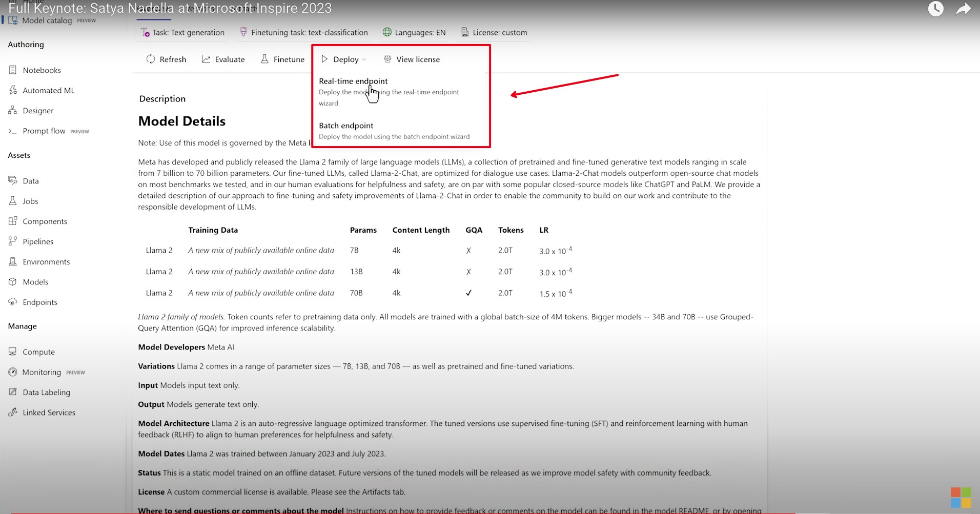Image resolution: width=980 pixels, height=514 pixels.
Task: Click the Languages: EN tag
Action: point(414,32)
